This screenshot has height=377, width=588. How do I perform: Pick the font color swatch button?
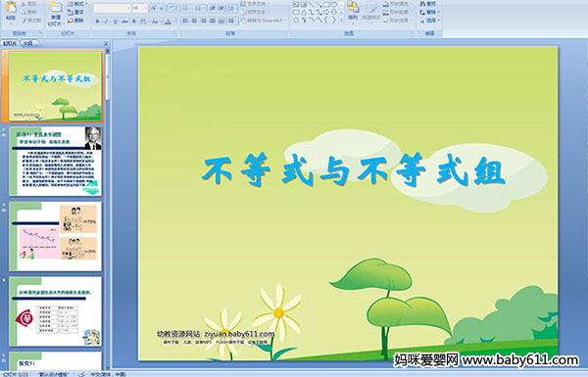point(169,22)
